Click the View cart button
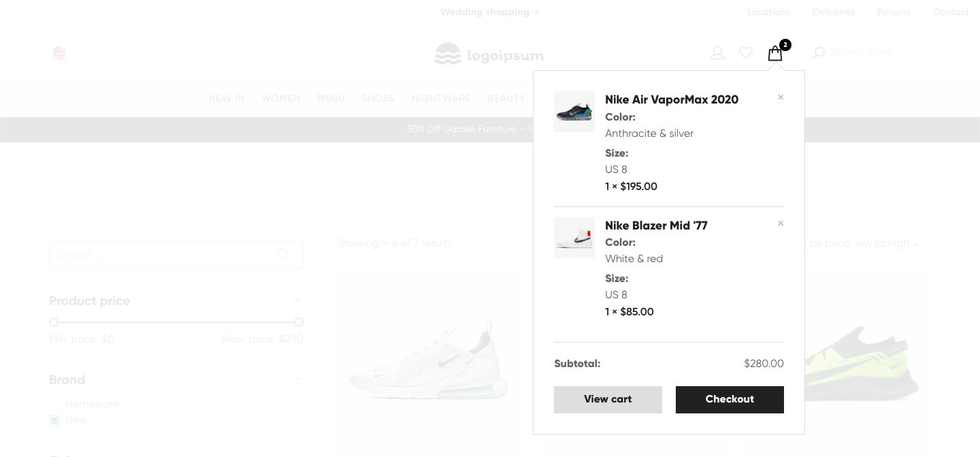Image resolution: width=980 pixels, height=457 pixels. click(x=608, y=400)
